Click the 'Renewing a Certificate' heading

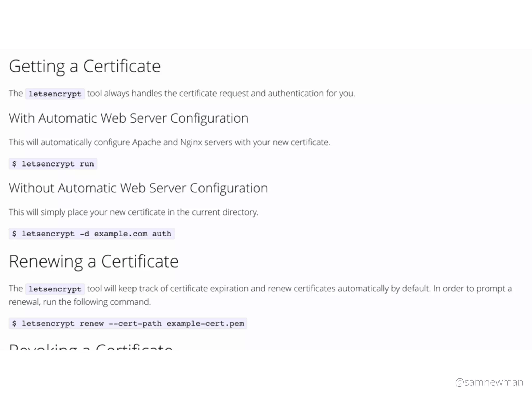point(94,261)
